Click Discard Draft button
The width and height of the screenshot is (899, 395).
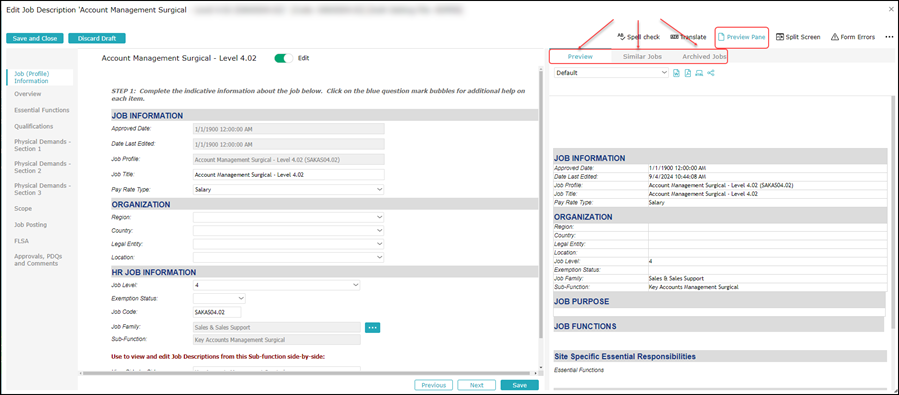tap(97, 38)
